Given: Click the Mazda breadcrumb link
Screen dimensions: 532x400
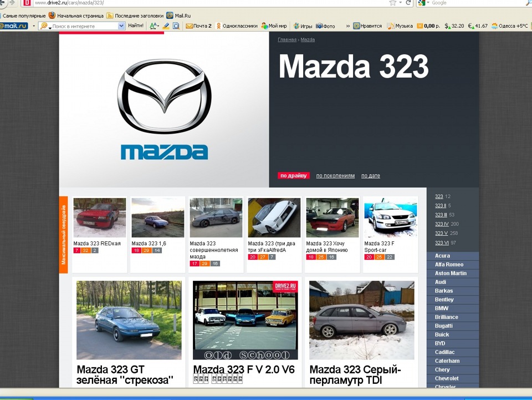Looking at the screenshot, I should click(x=308, y=40).
